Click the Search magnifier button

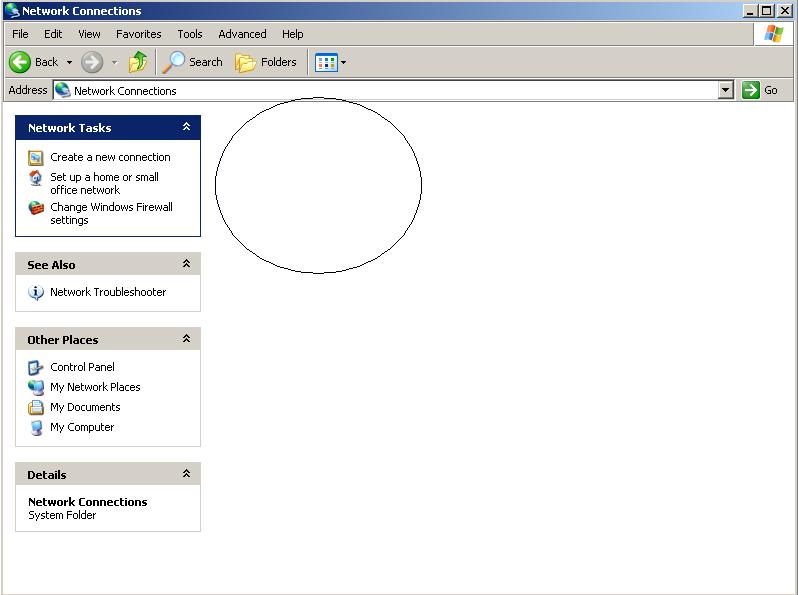pyautogui.click(x=193, y=62)
